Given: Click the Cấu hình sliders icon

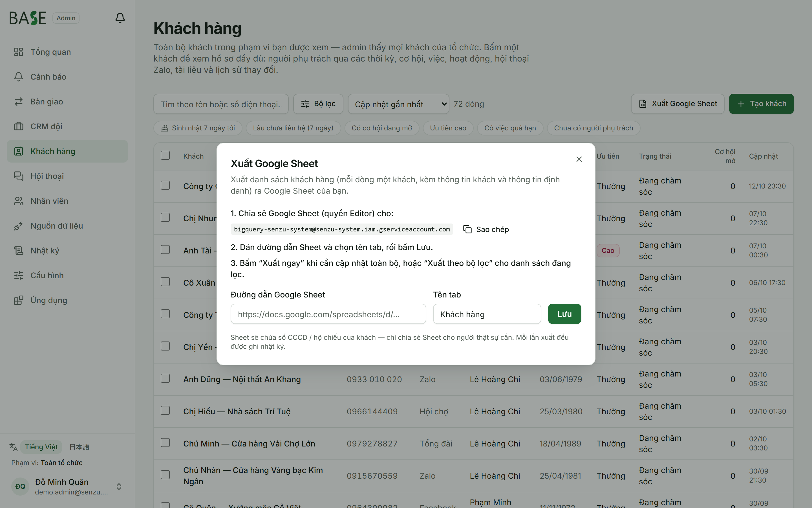Looking at the screenshot, I should point(18,275).
